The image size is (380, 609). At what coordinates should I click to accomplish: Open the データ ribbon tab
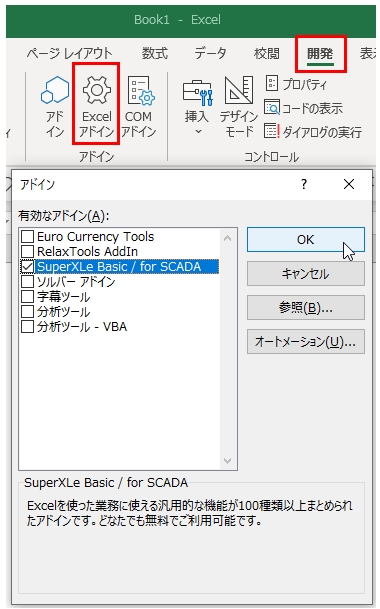pyautogui.click(x=210, y=53)
